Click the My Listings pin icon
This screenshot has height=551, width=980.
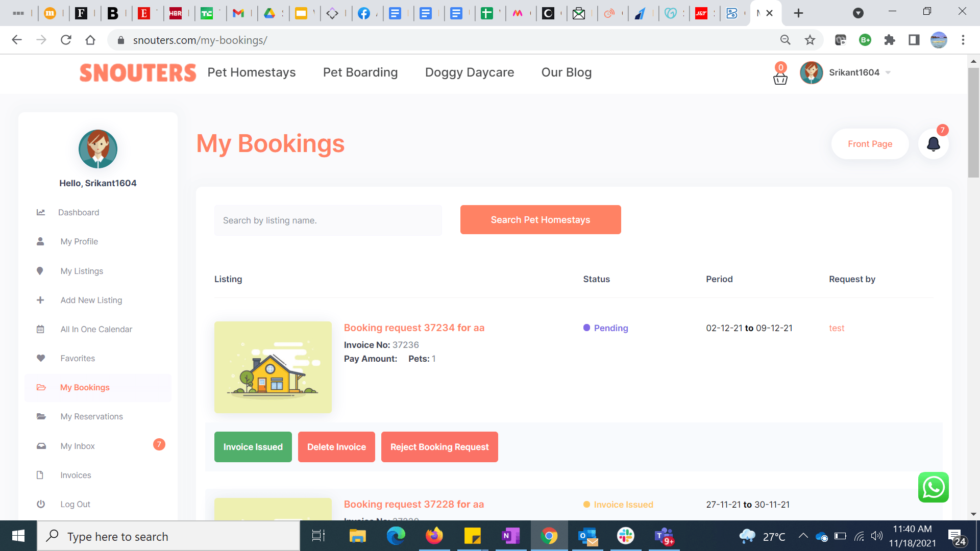click(x=40, y=271)
